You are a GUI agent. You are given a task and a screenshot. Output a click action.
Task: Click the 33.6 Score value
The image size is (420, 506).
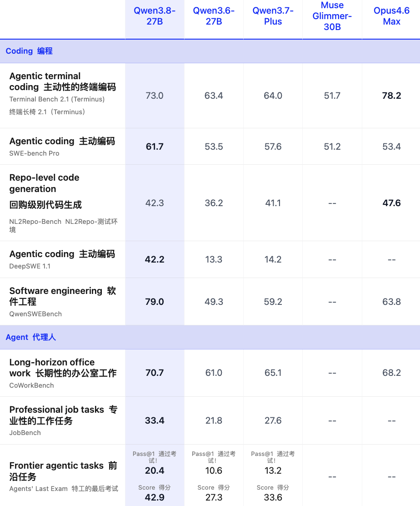coord(273,497)
